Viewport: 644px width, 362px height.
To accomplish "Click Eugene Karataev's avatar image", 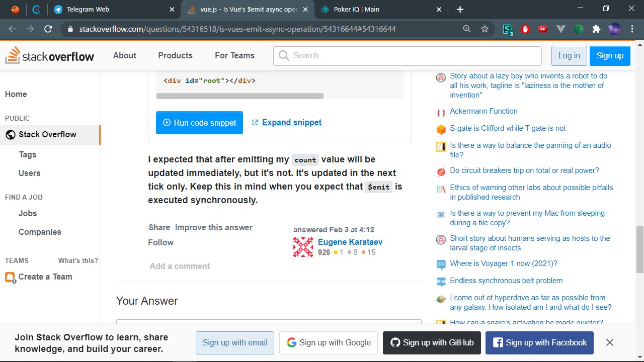I will [x=303, y=247].
